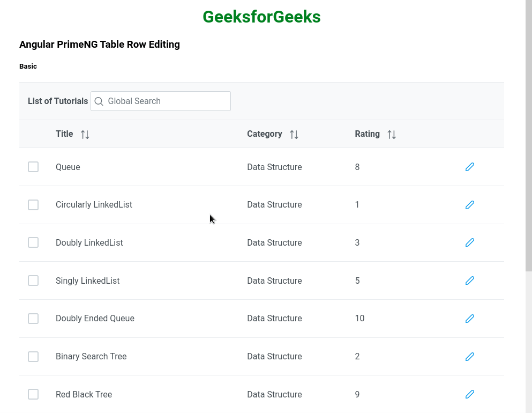This screenshot has width=532, height=413.
Task: Focus the Global Search input field
Action: point(166,101)
